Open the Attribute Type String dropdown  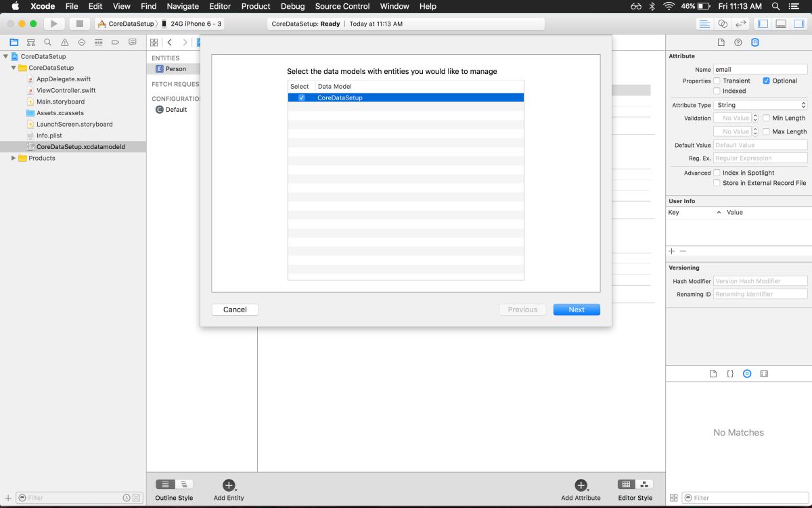[761, 105]
